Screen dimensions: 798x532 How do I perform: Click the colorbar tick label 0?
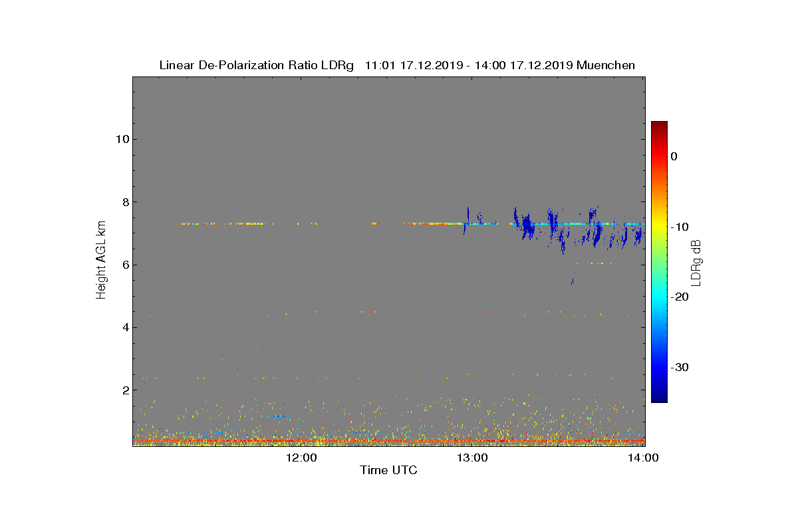(674, 156)
